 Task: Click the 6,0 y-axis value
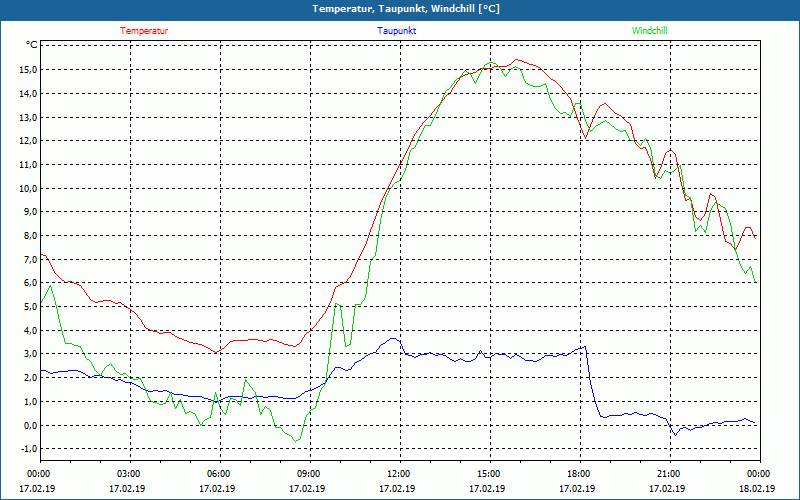[31, 283]
